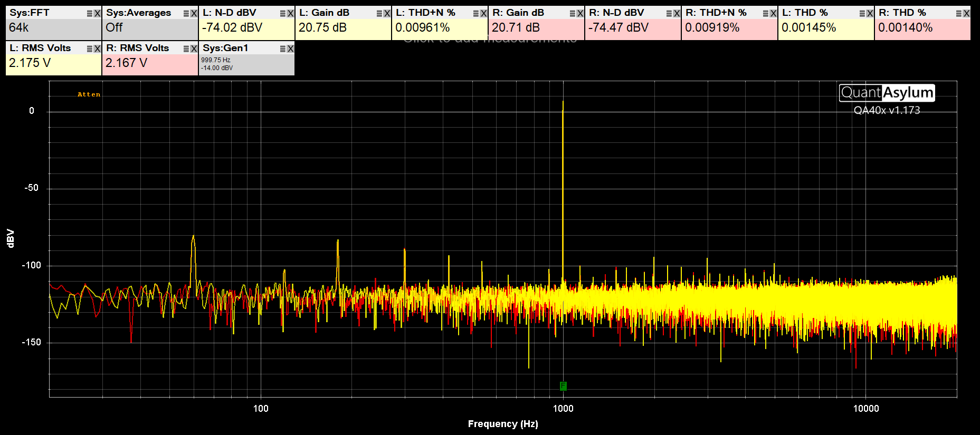
Task: Open the L: THD % tile menu icon
Action: tap(862, 13)
